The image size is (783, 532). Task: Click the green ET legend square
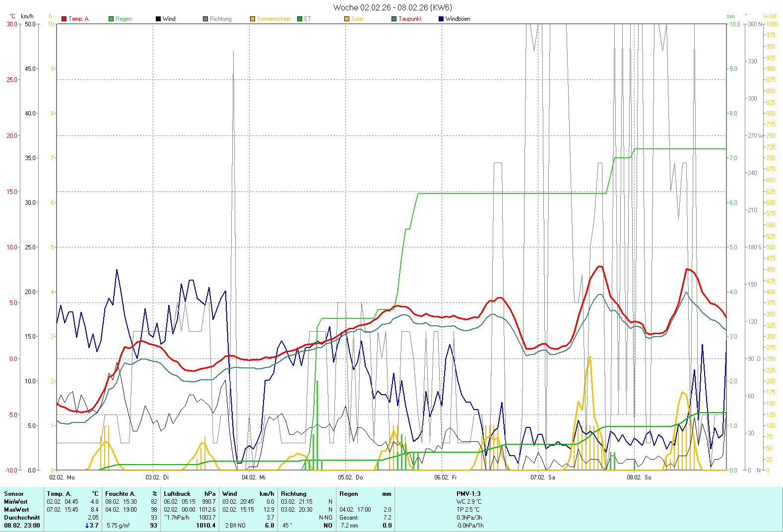tap(300, 19)
